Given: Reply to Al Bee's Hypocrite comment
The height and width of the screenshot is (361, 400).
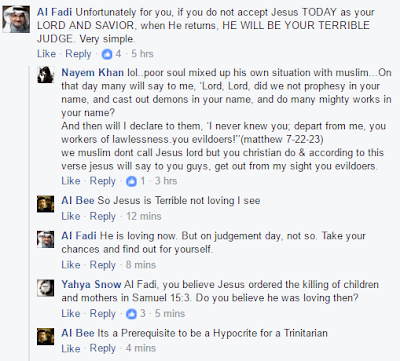Looking at the screenshot, I should coord(103,348).
